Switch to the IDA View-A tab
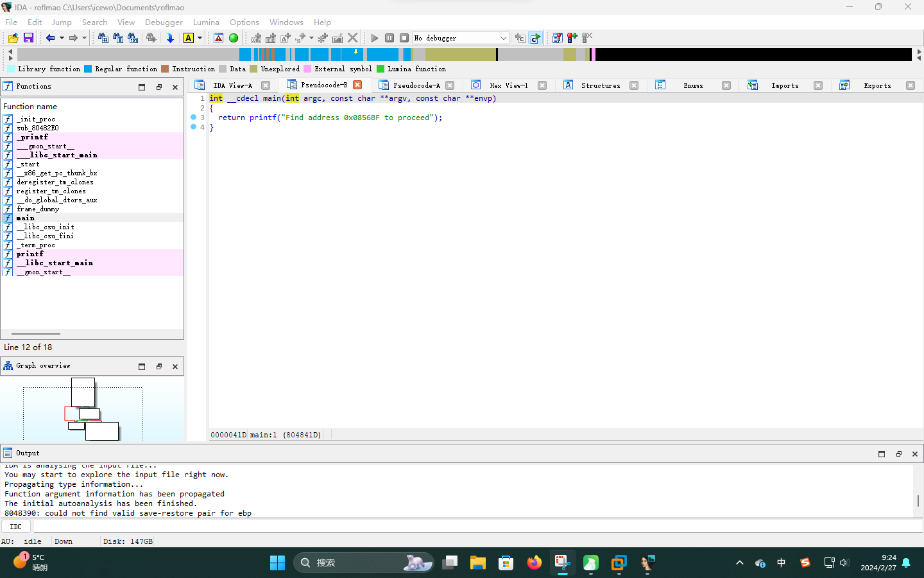 coord(232,85)
